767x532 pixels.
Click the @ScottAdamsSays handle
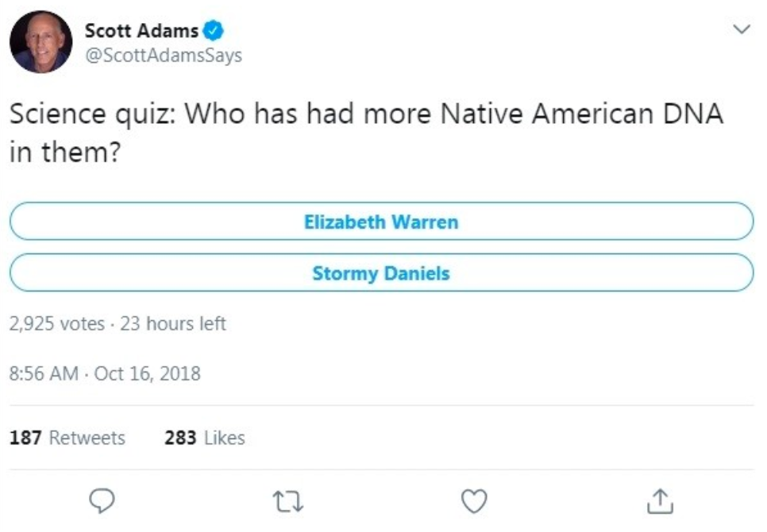(163, 56)
